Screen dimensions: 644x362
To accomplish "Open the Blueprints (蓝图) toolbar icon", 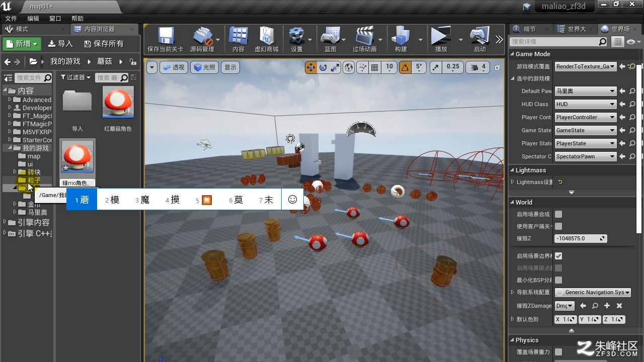I will coord(331,40).
